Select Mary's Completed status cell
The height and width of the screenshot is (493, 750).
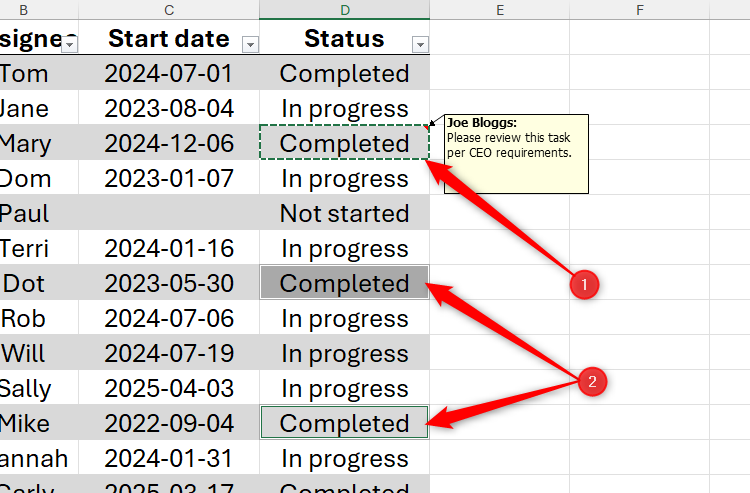pos(344,143)
